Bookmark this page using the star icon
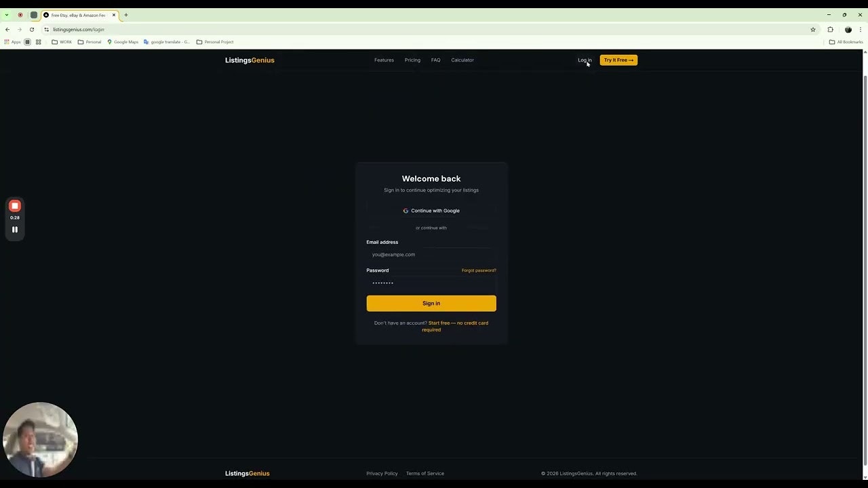Screen dimensions: 868x488 tap(812, 29)
